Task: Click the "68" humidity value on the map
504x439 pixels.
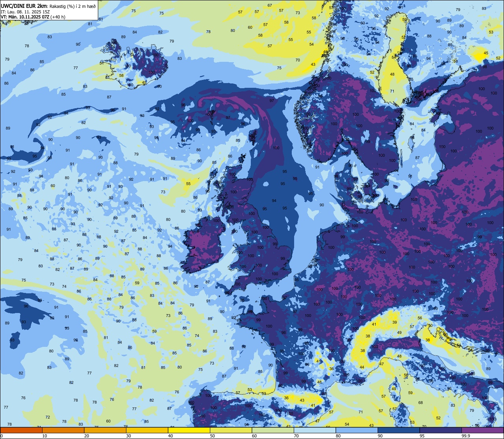Action: coord(421,403)
